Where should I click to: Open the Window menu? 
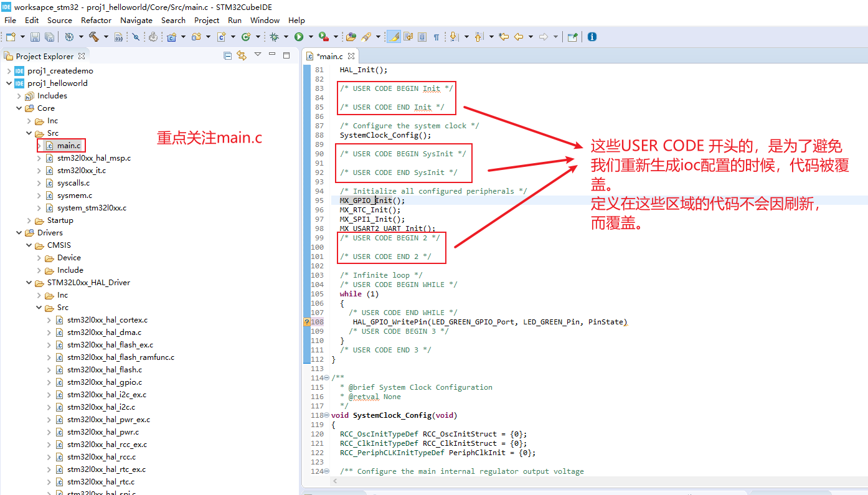[265, 20]
